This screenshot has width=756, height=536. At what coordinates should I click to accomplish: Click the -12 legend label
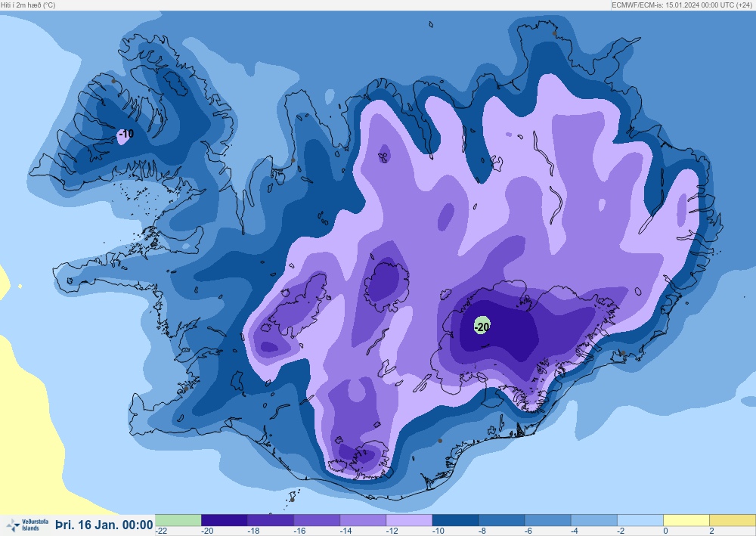tap(392, 531)
